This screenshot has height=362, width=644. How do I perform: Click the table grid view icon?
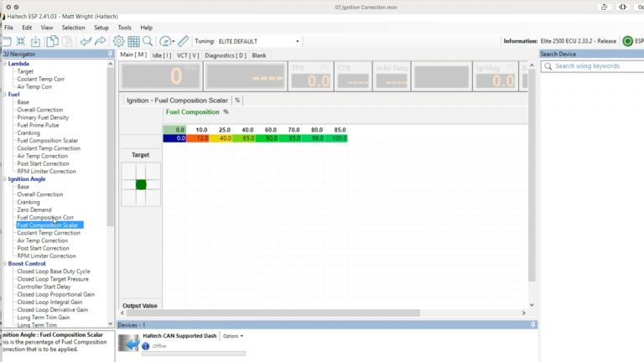pos(133,41)
